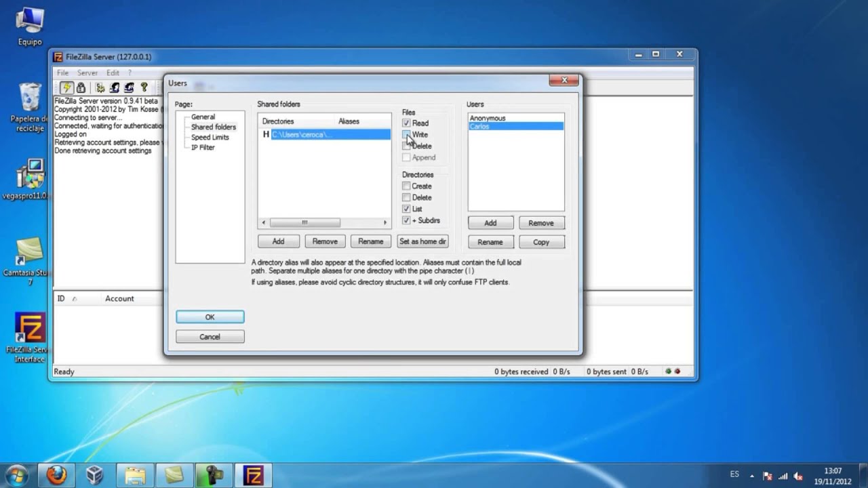868x488 pixels.
Task: Enable the Directories Create checkbox
Action: click(x=406, y=186)
